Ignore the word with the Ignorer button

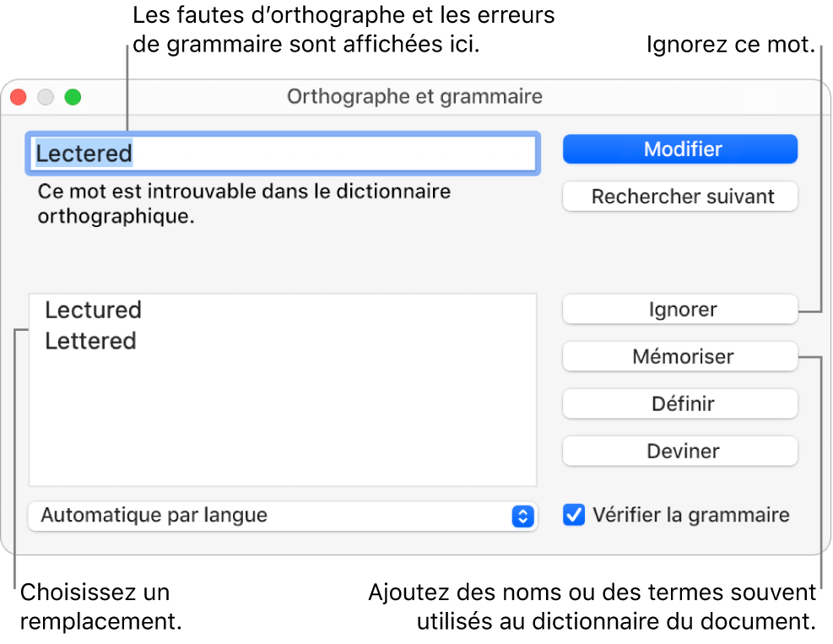(x=680, y=310)
